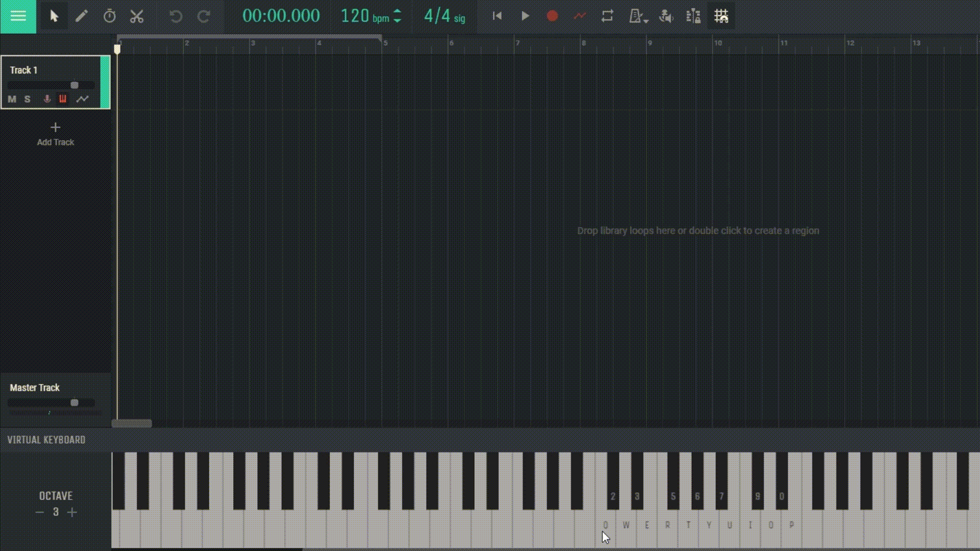
Task: Open the hamburger menu
Action: [18, 16]
